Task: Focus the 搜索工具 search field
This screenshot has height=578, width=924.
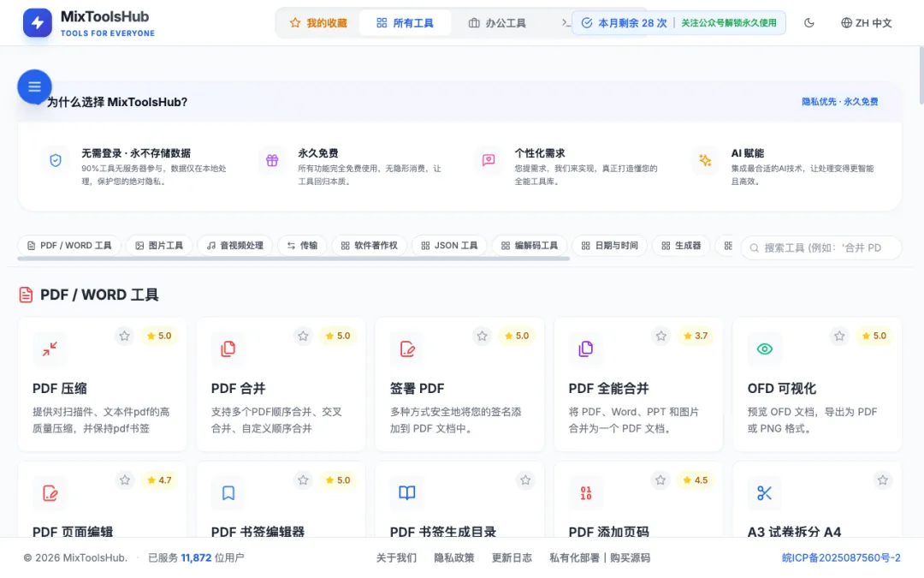Action: tap(821, 247)
